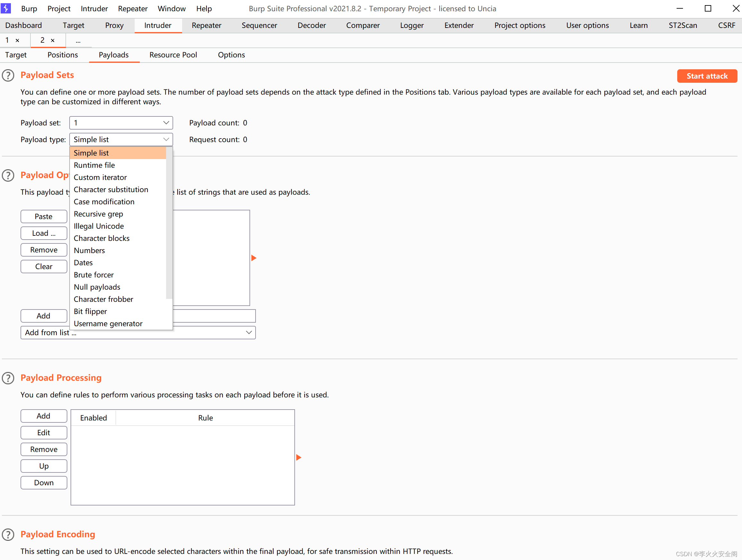The width and height of the screenshot is (742, 560).
Task: Pick Character frobber payload type
Action: (x=118, y=299)
